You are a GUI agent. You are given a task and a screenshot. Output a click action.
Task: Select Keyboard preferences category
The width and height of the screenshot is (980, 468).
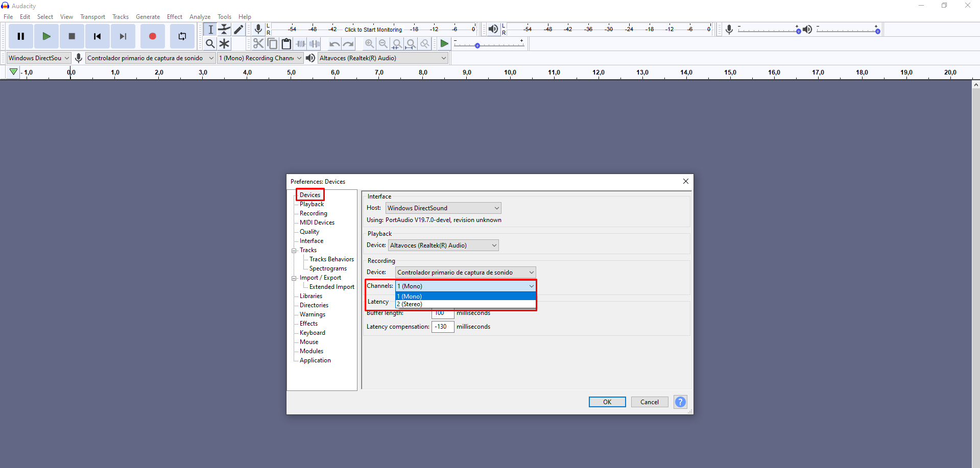pos(313,333)
